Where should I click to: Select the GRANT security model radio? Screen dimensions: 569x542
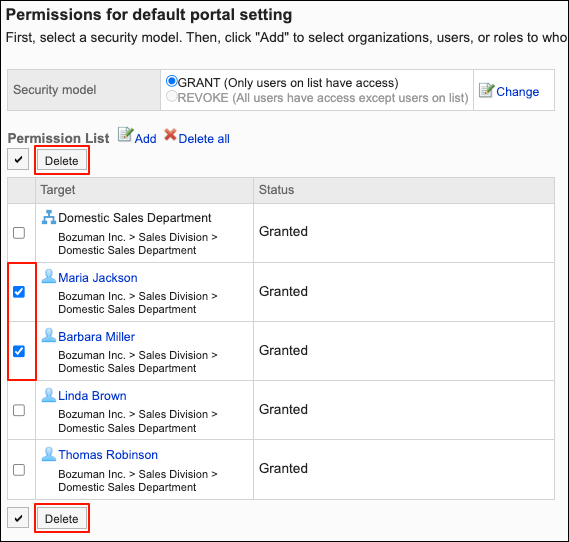(171, 81)
